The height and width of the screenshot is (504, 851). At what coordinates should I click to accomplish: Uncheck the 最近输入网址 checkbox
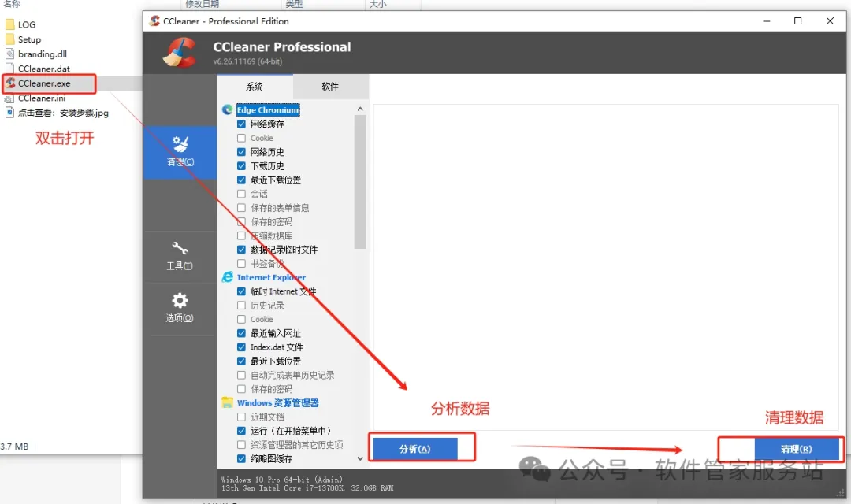coord(242,333)
